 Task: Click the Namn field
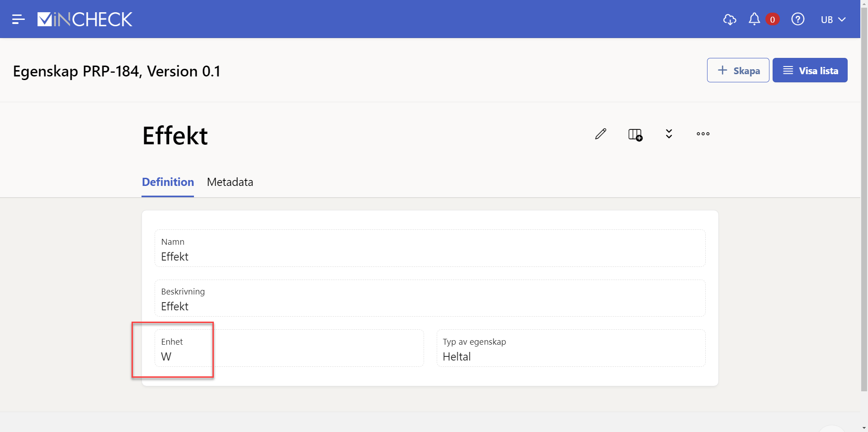tap(429, 248)
